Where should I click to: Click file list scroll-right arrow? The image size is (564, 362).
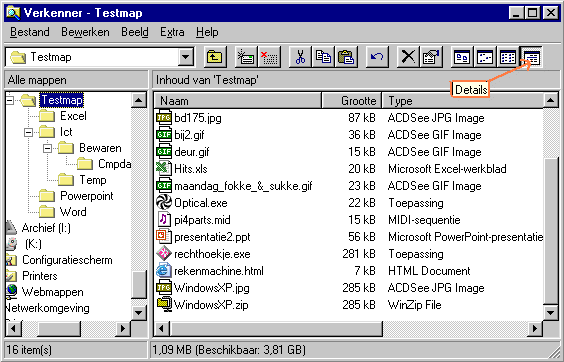(x=535, y=328)
